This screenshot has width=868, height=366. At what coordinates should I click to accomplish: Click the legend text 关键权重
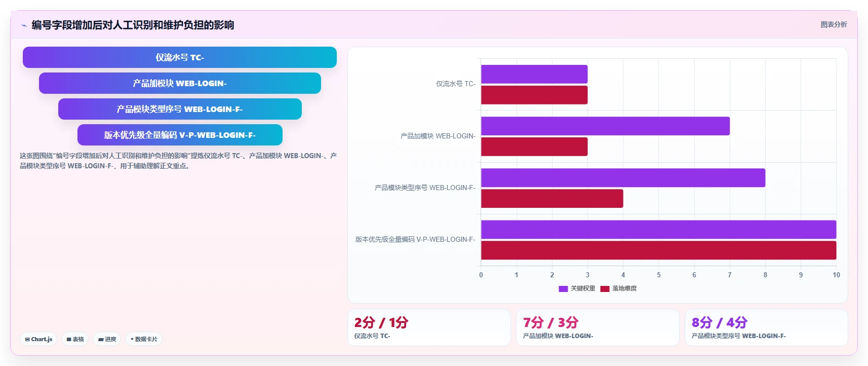[x=583, y=288]
